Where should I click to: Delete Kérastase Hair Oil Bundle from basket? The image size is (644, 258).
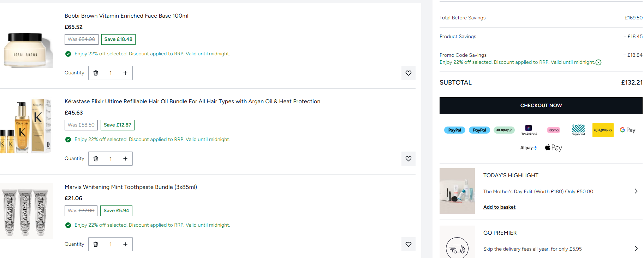pyautogui.click(x=96, y=159)
